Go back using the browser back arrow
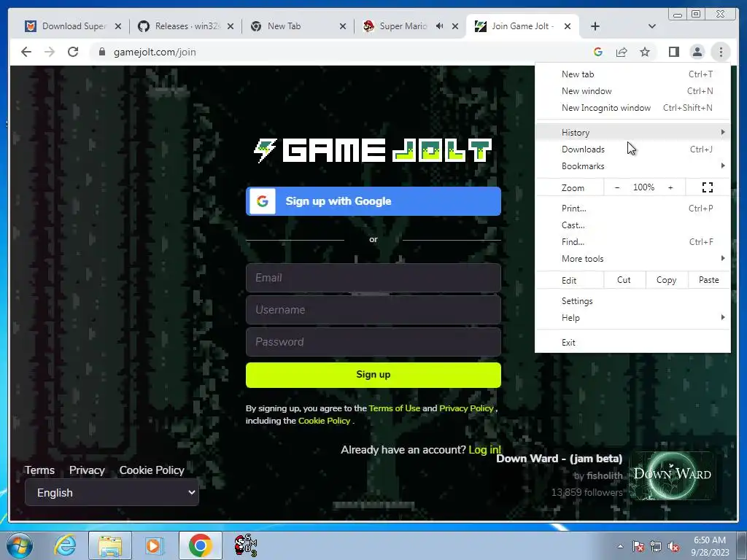Image resolution: width=747 pixels, height=560 pixels. pos(26,52)
